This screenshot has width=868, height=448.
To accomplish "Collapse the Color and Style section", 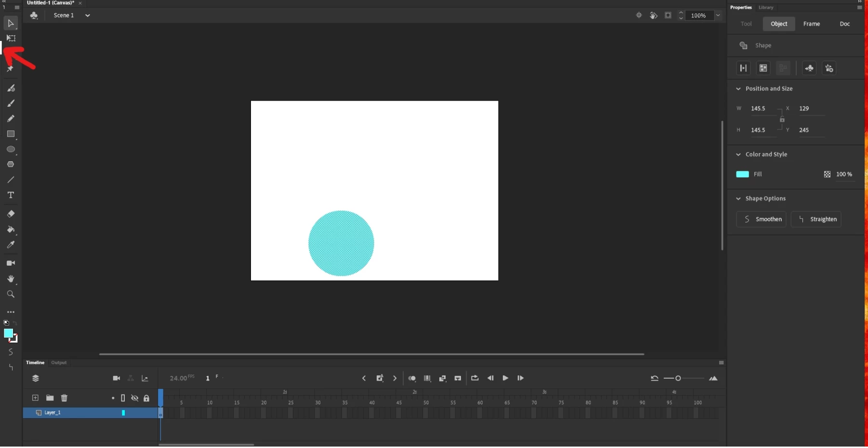I will (x=738, y=155).
